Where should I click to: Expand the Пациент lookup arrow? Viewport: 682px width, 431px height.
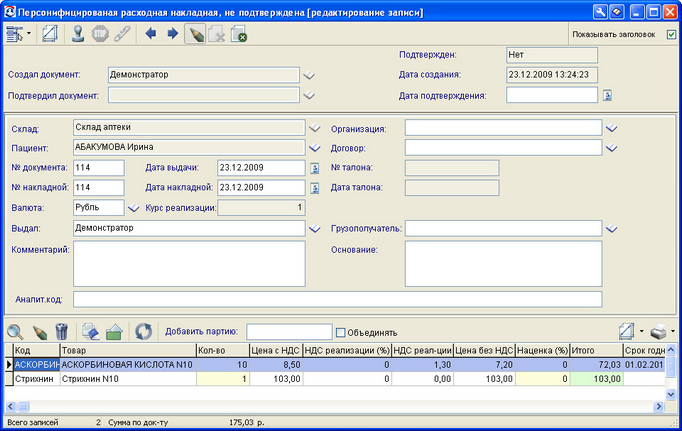(x=315, y=148)
